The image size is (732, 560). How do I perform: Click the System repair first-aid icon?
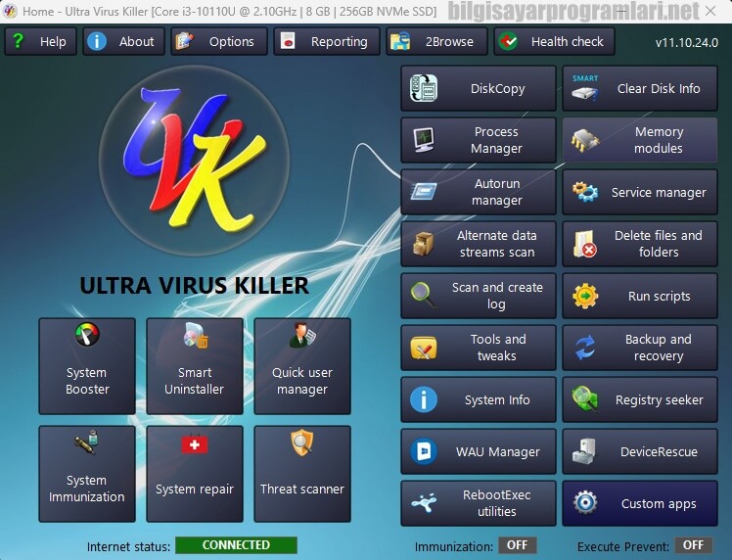(195, 443)
